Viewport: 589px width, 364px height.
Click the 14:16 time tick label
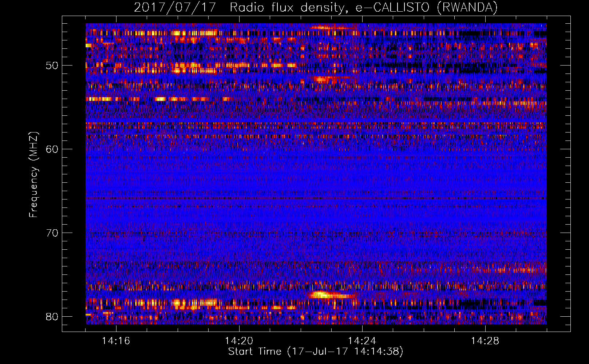116,341
